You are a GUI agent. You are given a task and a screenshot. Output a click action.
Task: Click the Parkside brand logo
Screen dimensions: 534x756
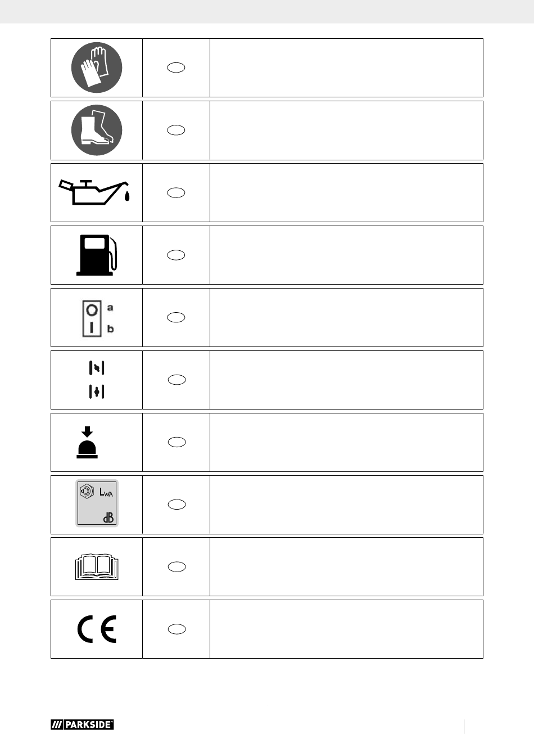pos(83,724)
